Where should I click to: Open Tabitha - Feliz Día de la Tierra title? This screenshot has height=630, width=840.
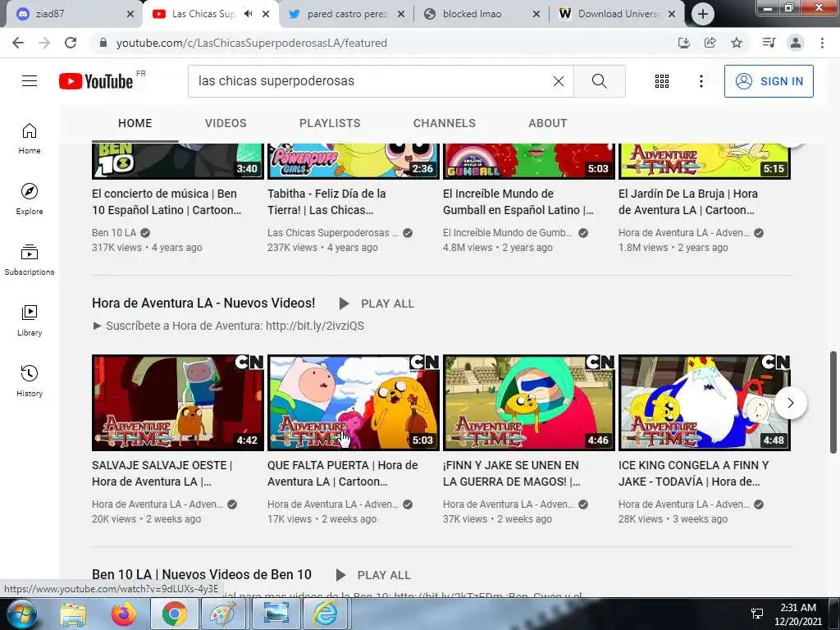[326, 202]
